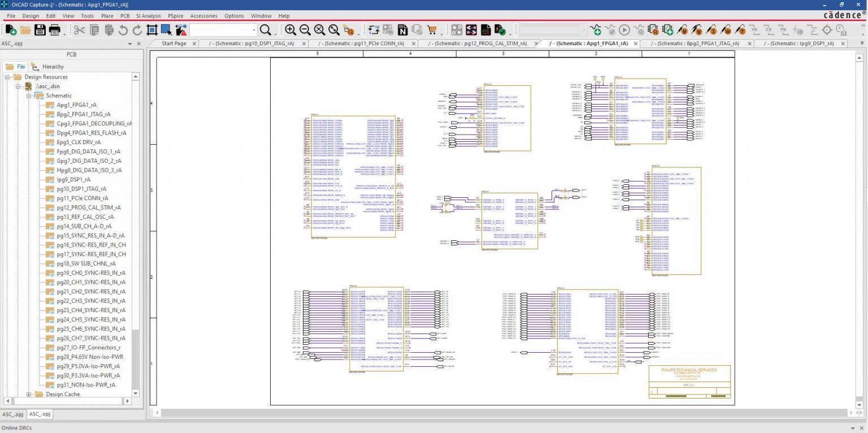Expand the Design Cache folder

pos(29,394)
